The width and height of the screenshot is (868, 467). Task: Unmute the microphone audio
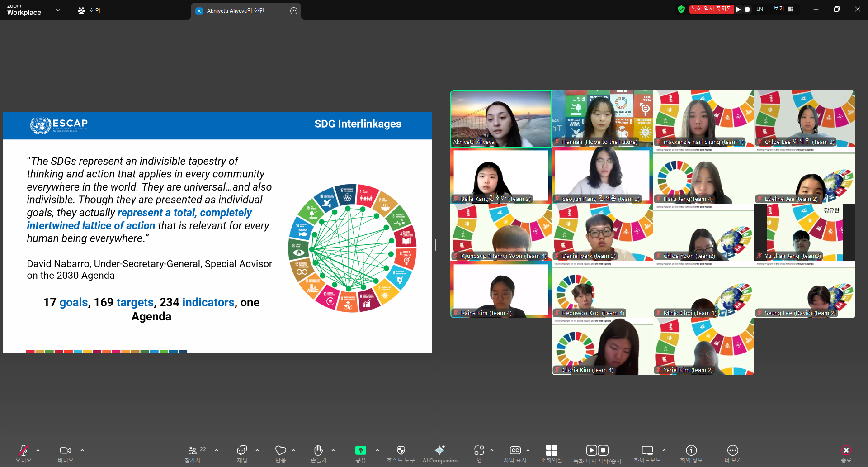coord(24,450)
